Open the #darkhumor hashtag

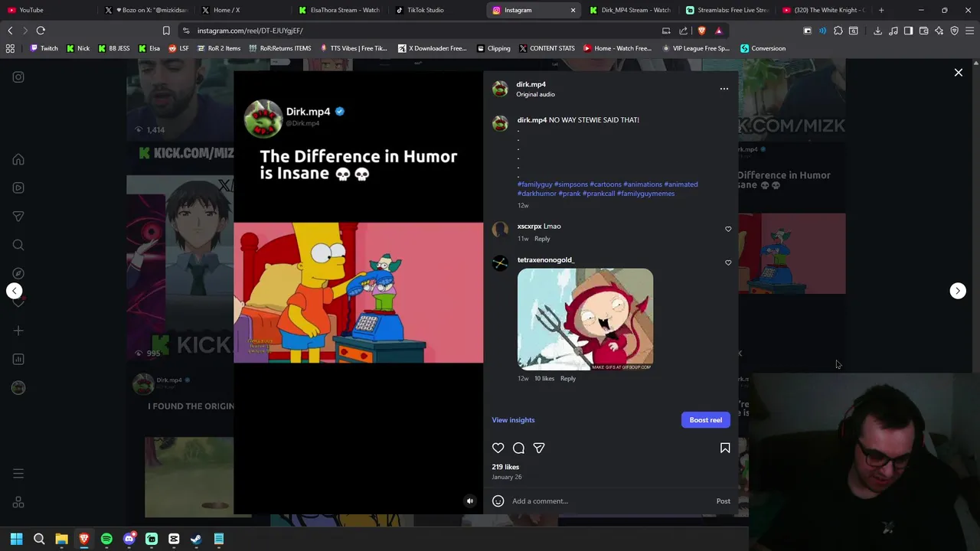pyautogui.click(x=537, y=194)
